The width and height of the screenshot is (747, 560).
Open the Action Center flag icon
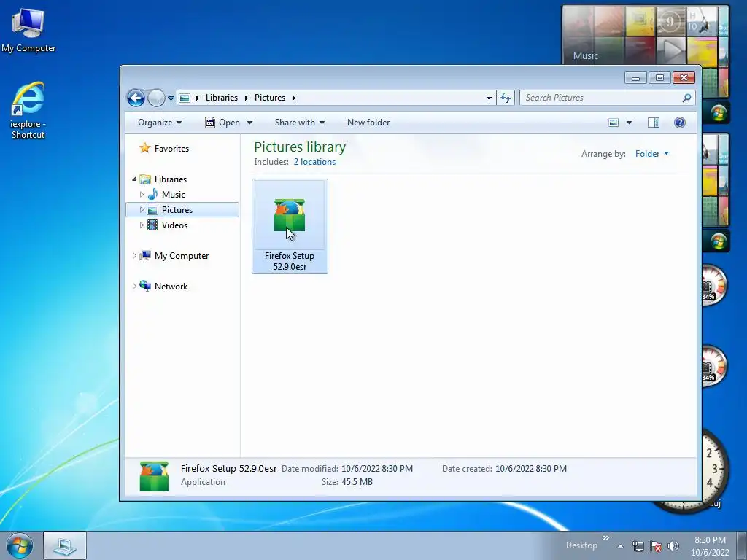pyautogui.click(x=656, y=546)
